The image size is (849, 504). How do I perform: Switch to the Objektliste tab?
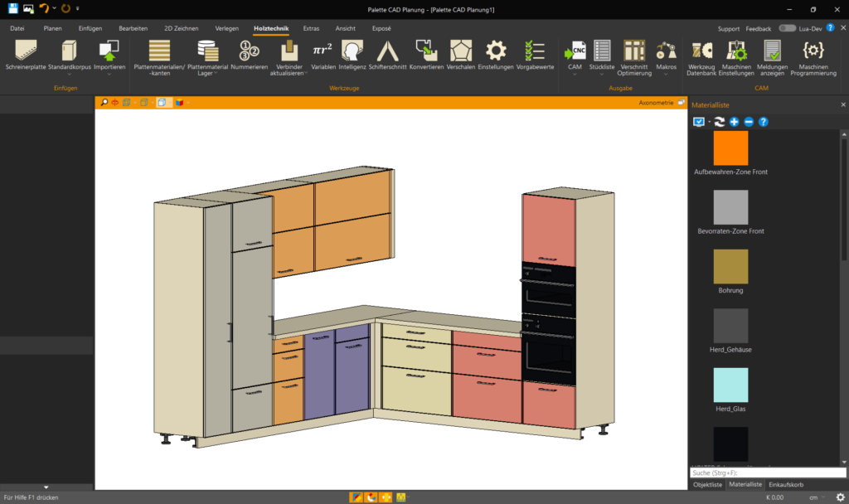pyautogui.click(x=707, y=484)
